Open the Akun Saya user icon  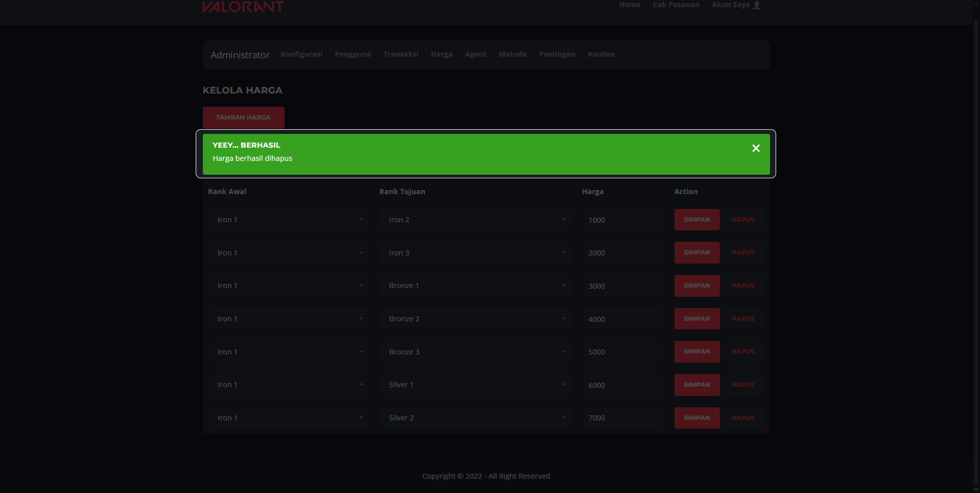(x=757, y=5)
